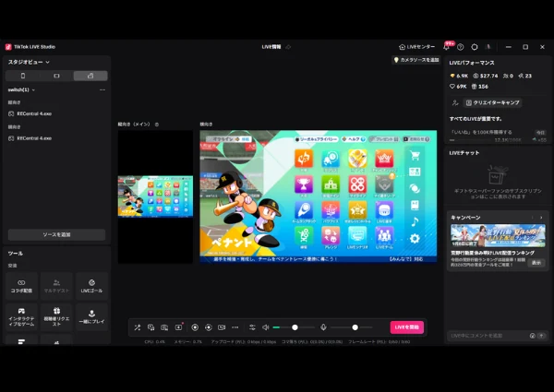Go to previous campaign with left chevron
Viewport: 554px width, 392px height.
pyautogui.click(x=533, y=218)
